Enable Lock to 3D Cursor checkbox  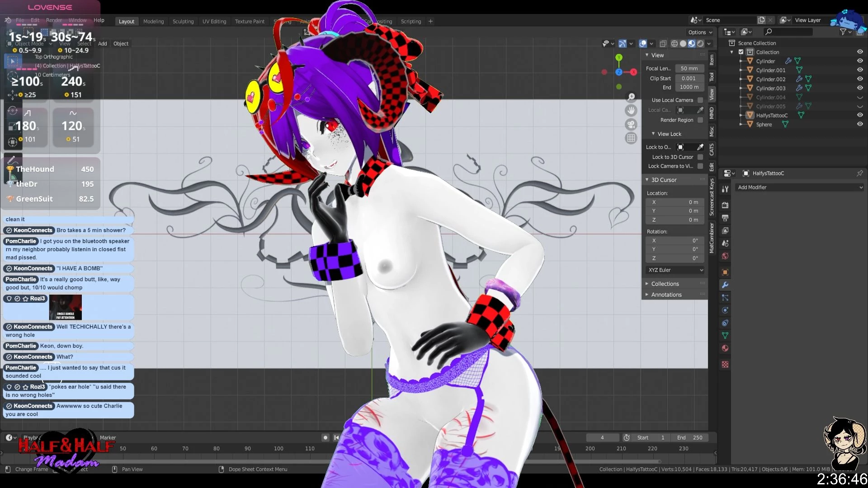(700, 157)
